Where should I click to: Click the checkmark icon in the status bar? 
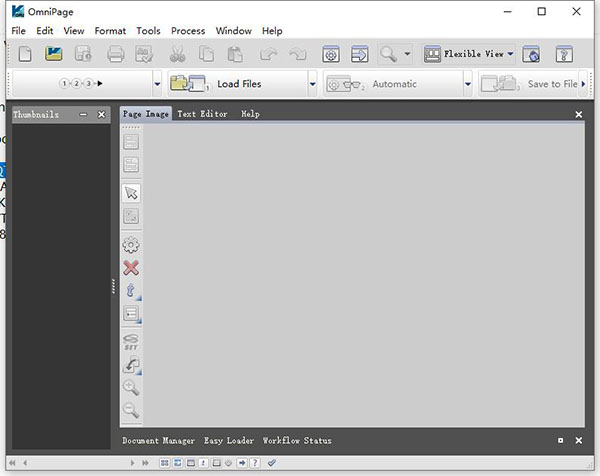(x=272, y=463)
